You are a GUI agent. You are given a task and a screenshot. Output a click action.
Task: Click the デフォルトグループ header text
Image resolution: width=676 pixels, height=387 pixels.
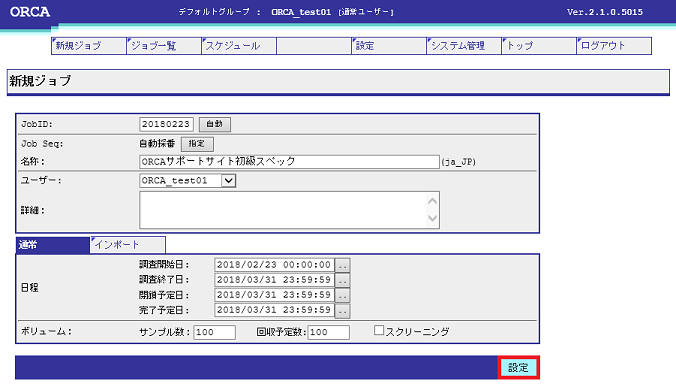pos(214,12)
